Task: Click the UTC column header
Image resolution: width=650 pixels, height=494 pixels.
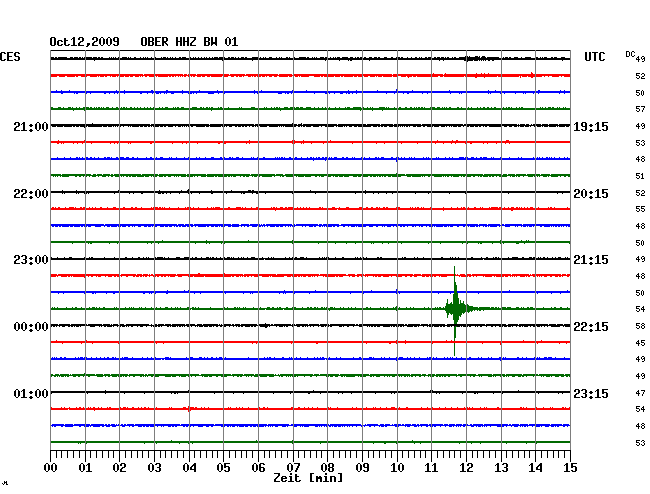Action: (594, 57)
